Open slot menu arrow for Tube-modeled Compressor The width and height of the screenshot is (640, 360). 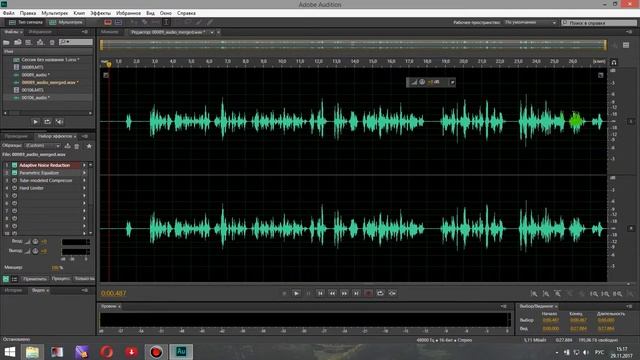pyautogui.click(x=84, y=180)
